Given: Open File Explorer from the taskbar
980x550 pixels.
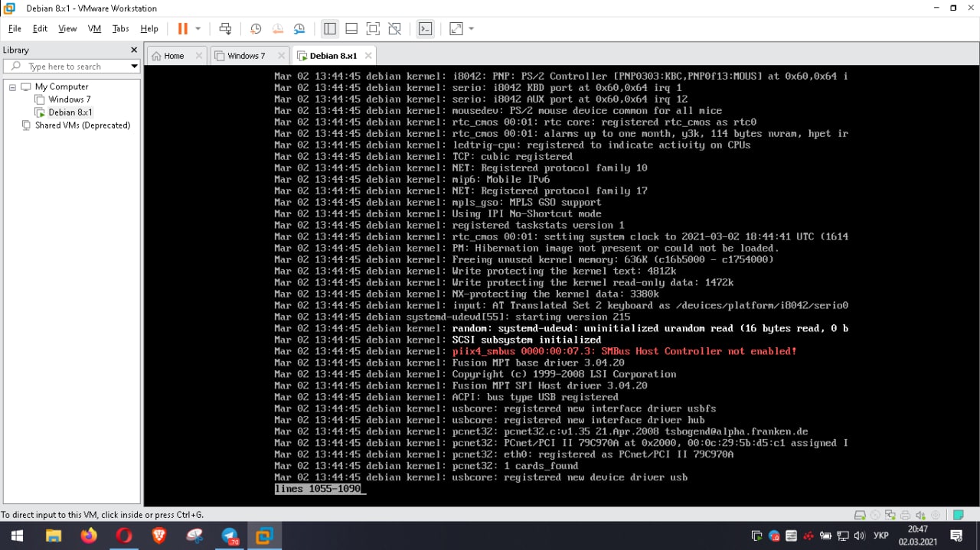Looking at the screenshot, I should coord(53,535).
